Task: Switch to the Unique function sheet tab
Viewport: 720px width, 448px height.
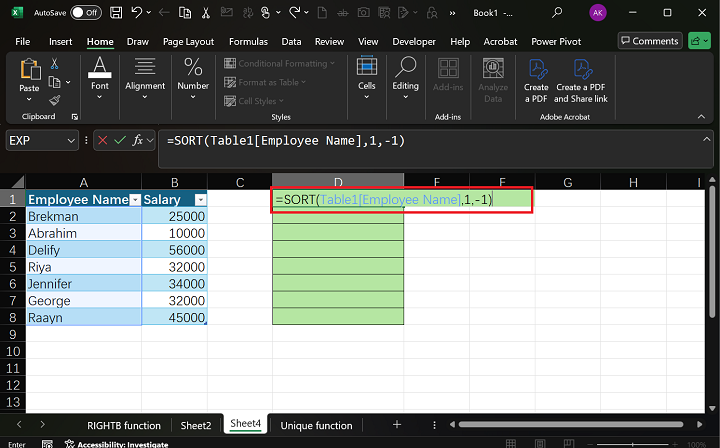Action: (x=316, y=425)
